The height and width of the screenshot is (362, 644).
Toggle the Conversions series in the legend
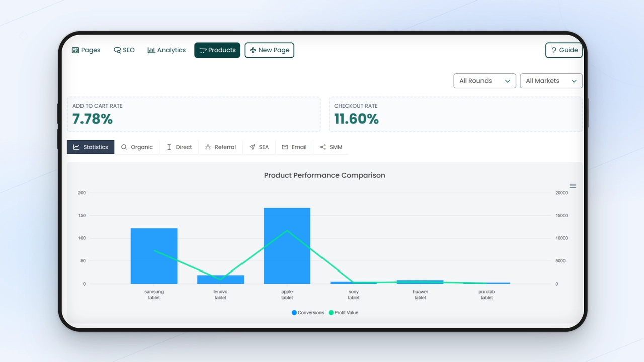click(x=307, y=312)
